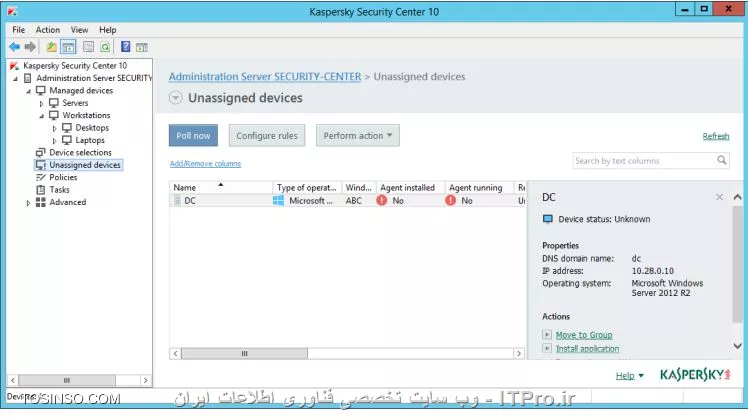Click the Windows logo in DC row
This screenshot has width=748, height=420.
[278, 200]
